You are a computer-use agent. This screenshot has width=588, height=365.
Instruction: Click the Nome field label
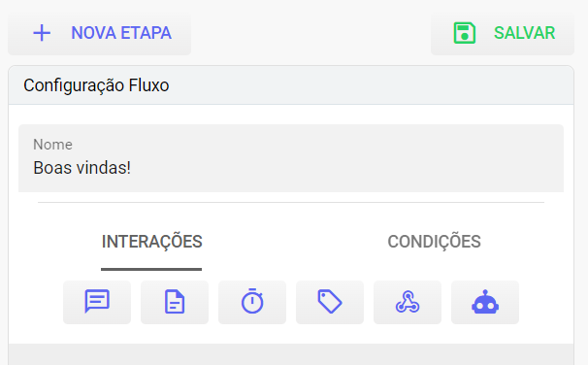[x=52, y=145]
